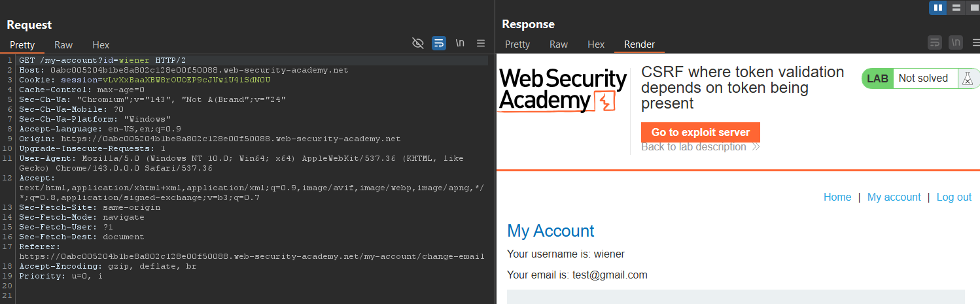
Task: Toggle hidden characters eye icon in Request
Action: coord(418,43)
